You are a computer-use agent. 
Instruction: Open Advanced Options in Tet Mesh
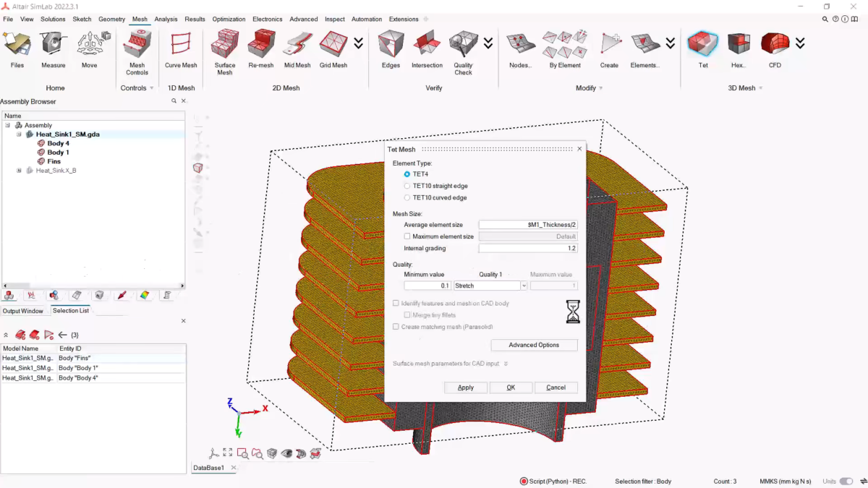[x=534, y=345]
